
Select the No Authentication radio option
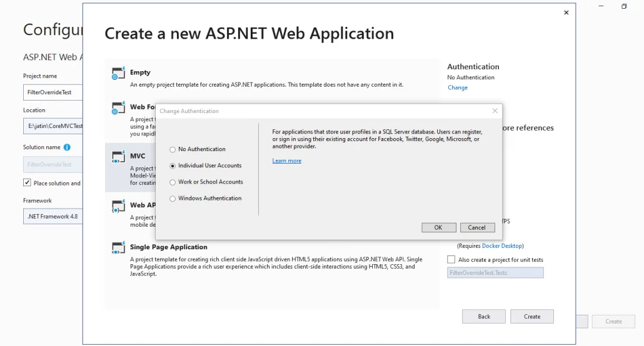point(173,149)
